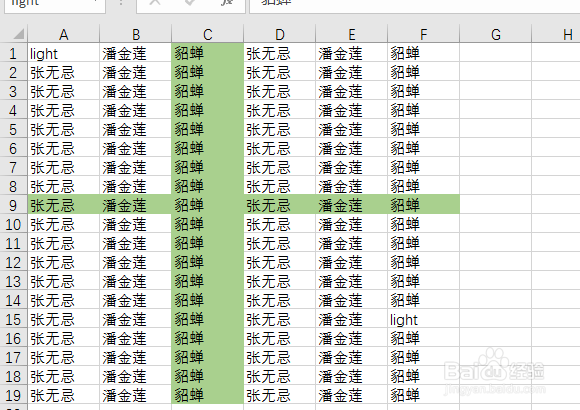This screenshot has width=580, height=410.
Task: Click green cell B9 with 潘金莲
Action: (136, 205)
